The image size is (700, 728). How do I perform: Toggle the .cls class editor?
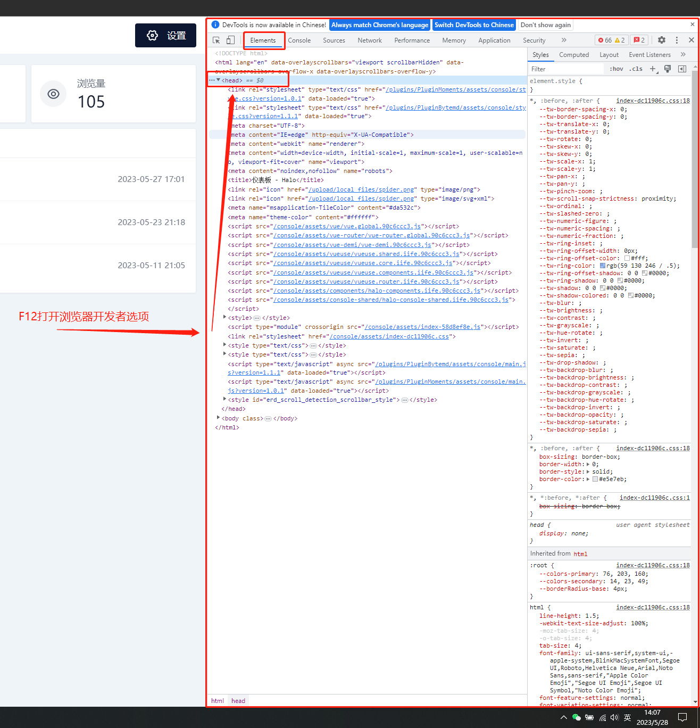(x=635, y=69)
